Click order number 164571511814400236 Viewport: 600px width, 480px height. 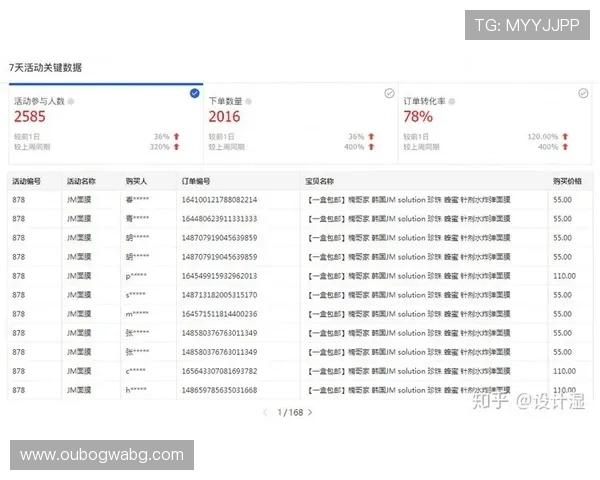click(x=219, y=314)
